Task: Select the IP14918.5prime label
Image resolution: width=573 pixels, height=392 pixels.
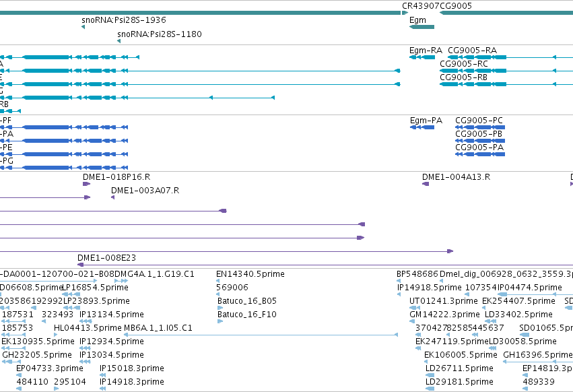Action: [430, 288]
